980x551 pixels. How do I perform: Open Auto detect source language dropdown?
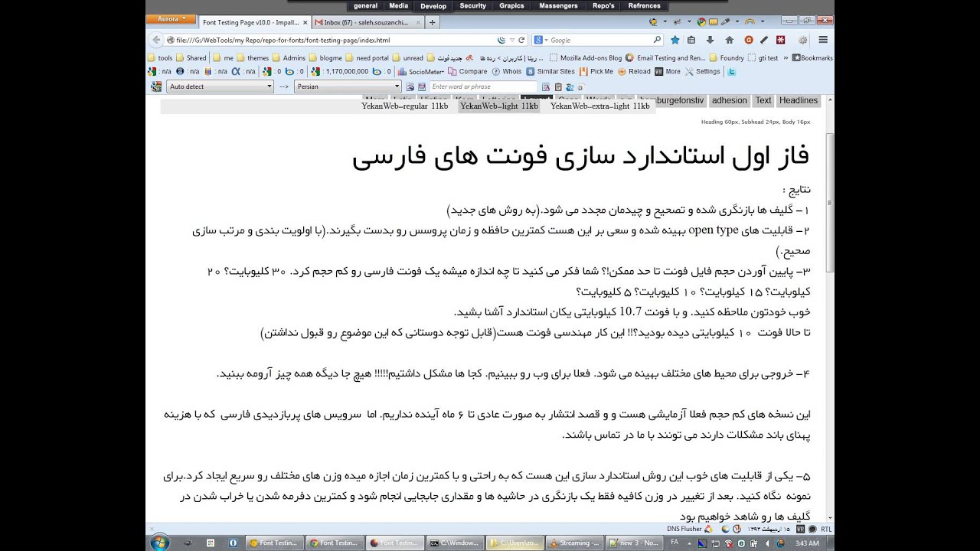(x=220, y=86)
